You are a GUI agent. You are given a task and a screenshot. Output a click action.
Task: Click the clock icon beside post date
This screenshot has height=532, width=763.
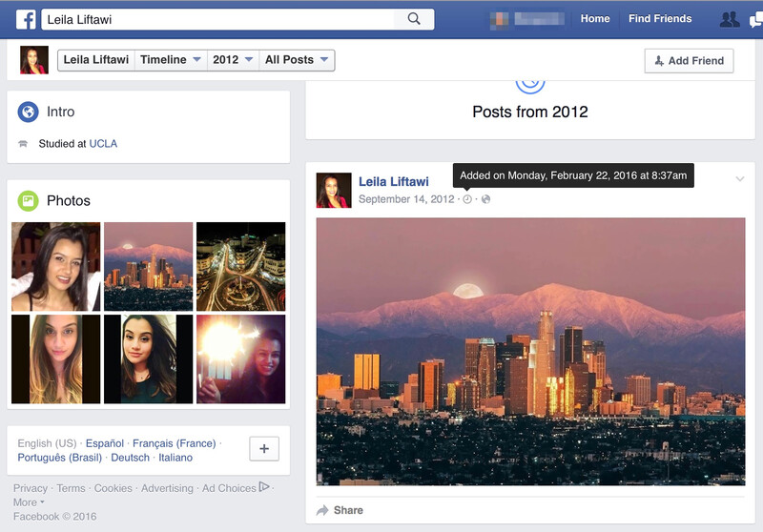(467, 199)
